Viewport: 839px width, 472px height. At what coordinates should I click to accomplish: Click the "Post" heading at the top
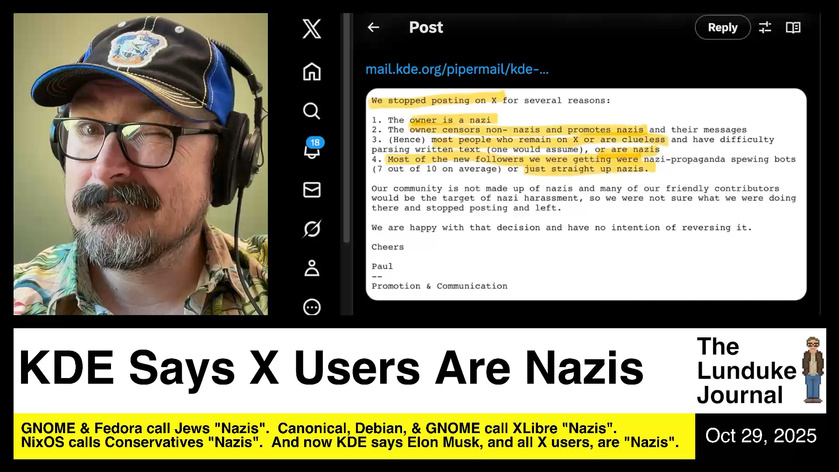pyautogui.click(x=425, y=28)
